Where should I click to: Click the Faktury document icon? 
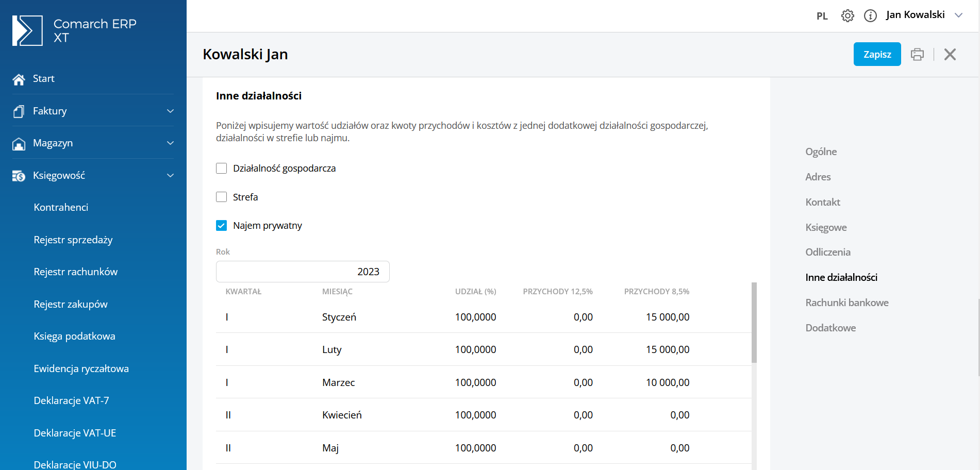(19, 111)
